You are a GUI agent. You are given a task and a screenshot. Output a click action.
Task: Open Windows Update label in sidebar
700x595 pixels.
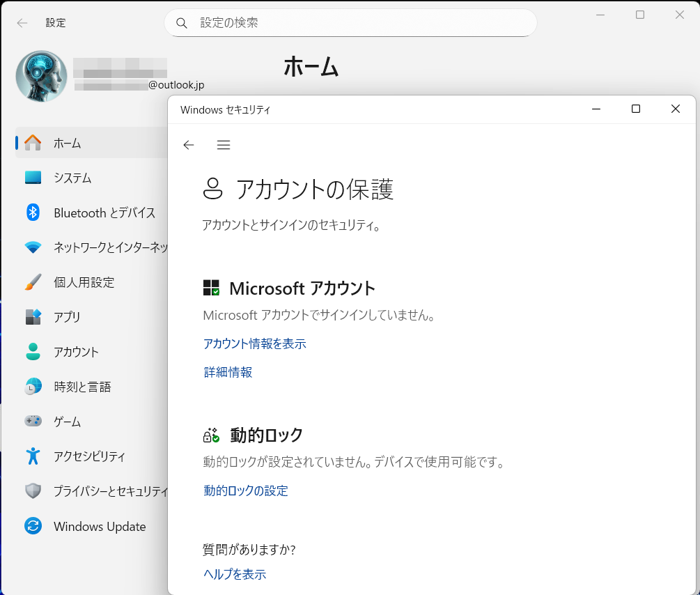[100, 527]
